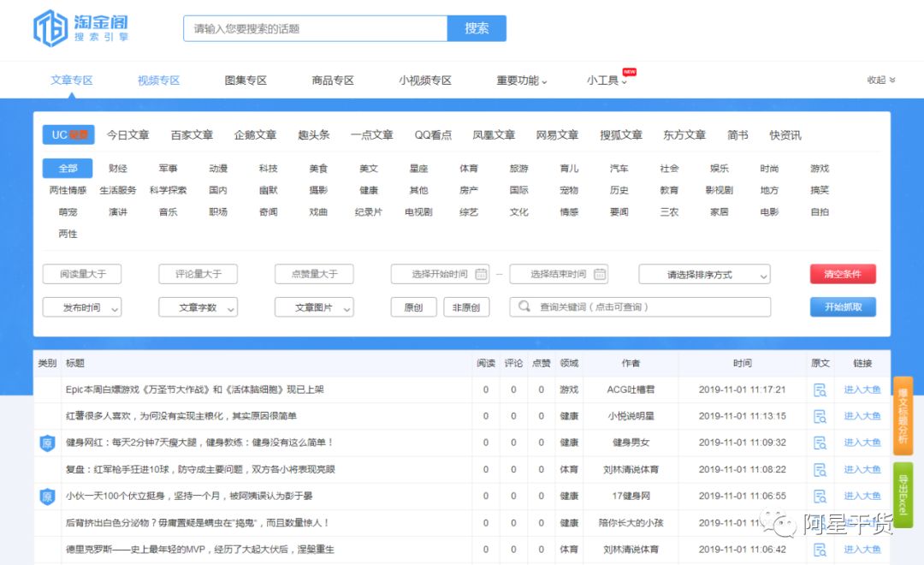The image size is (924, 565).
Task: Open the 发布时间 dropdown
Action: point(82,307)
